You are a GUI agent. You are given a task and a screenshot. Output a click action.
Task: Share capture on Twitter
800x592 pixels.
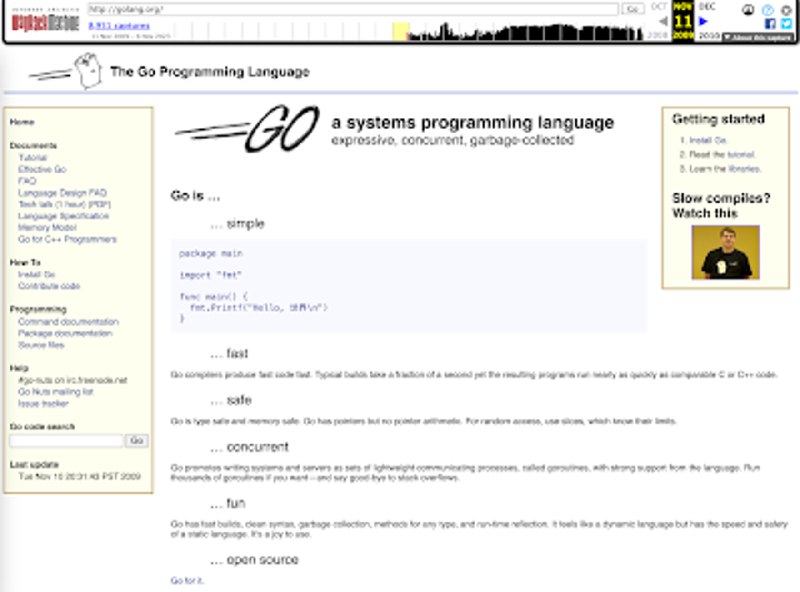(x=785, y=23)
